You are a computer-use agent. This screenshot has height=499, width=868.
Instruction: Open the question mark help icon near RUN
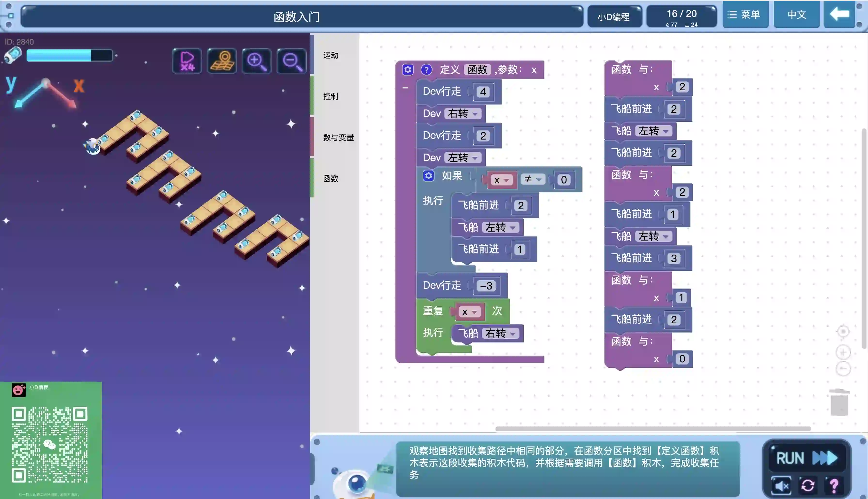click(834, 485)
